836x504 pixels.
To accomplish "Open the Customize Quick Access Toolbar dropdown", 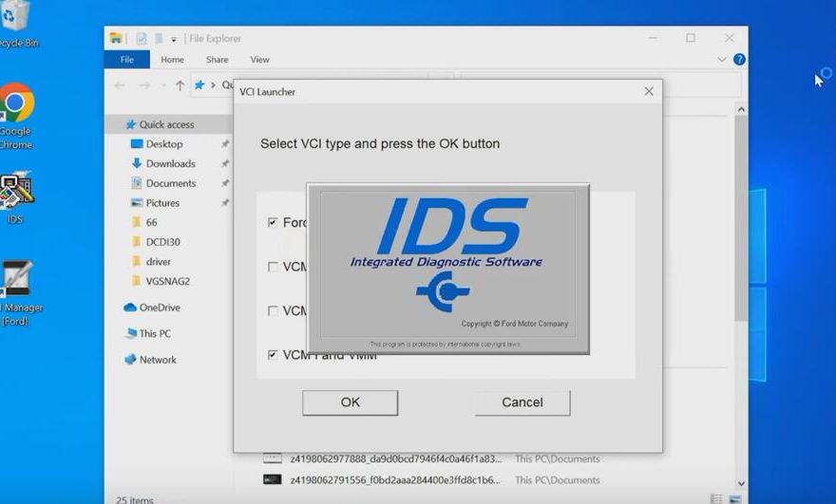I will coord(174,40).
